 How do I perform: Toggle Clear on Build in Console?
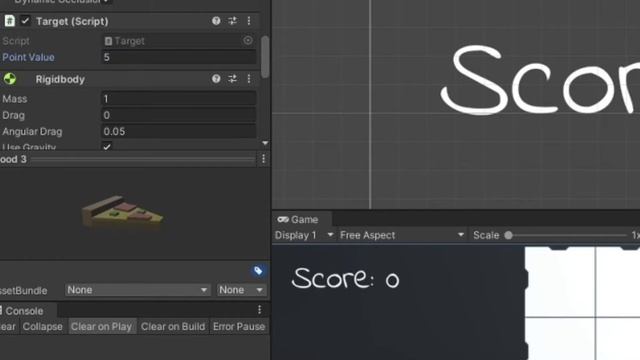pyautogui.click(x=173, y=327)
